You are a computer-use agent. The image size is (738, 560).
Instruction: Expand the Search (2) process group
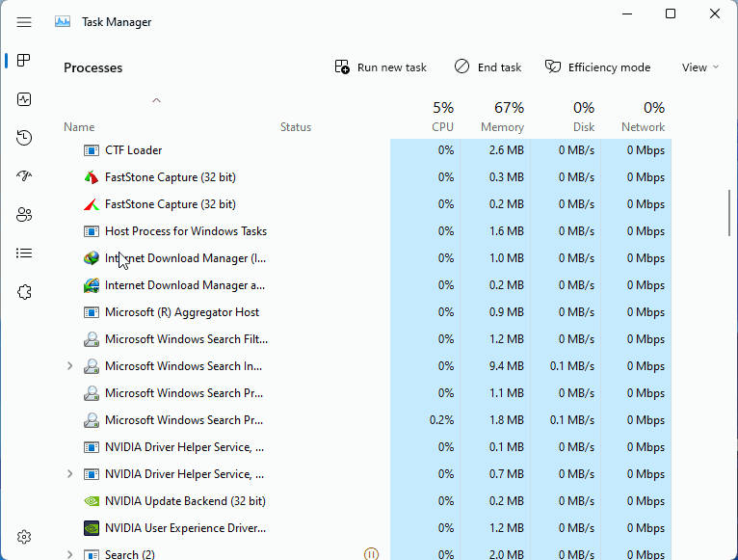point(69,554)
